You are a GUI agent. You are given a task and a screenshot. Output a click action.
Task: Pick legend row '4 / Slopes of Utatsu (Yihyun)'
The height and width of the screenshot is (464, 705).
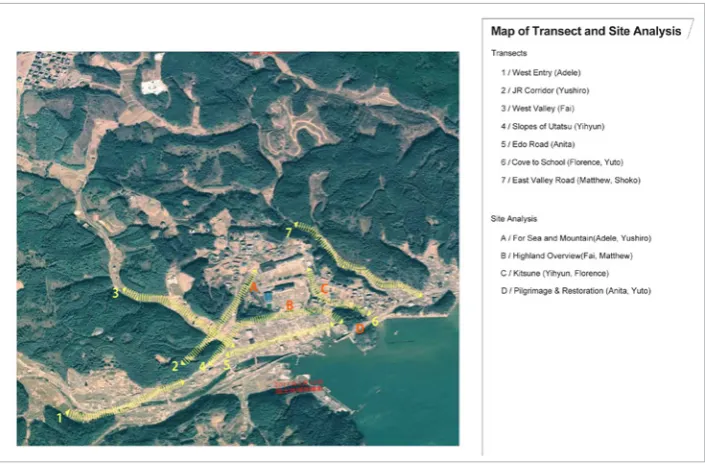click(x=553, y=126)
